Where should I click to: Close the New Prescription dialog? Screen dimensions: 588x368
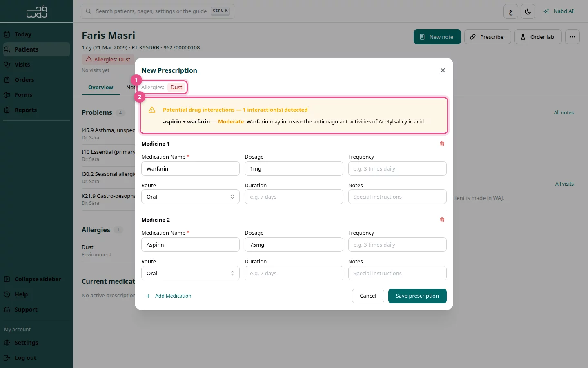coord(443,70)
